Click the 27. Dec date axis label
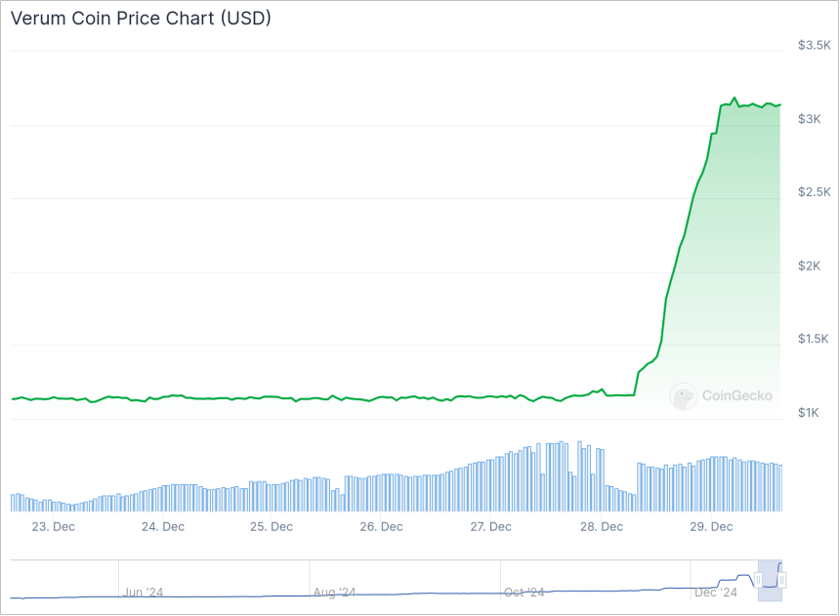The width and height of the screenshot is (840, 616). (x=490, y=526)
